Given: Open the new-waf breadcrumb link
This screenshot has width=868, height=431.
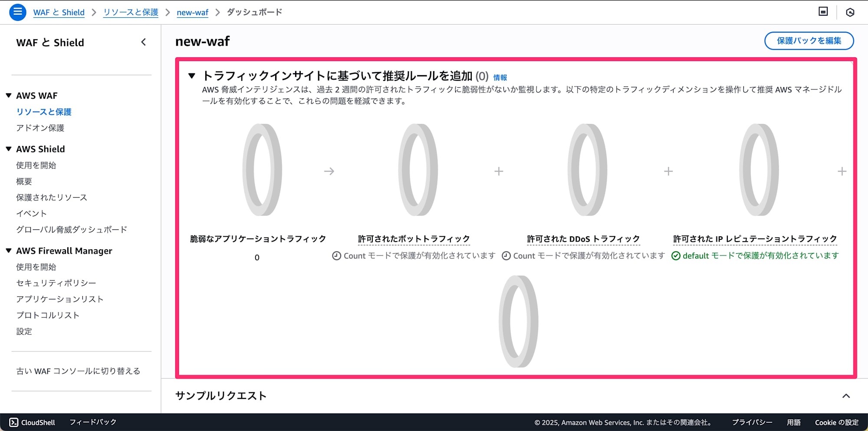Looking at the screenshot, I should coord(192,12).
